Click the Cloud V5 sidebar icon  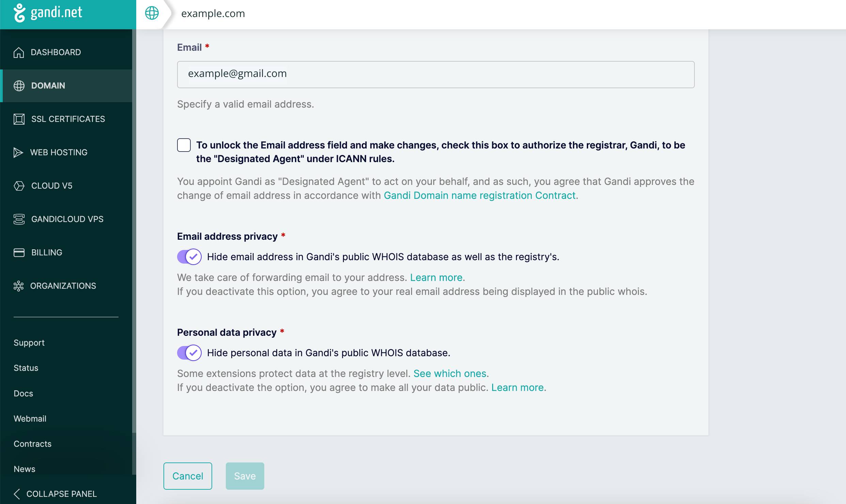point(19,186)
